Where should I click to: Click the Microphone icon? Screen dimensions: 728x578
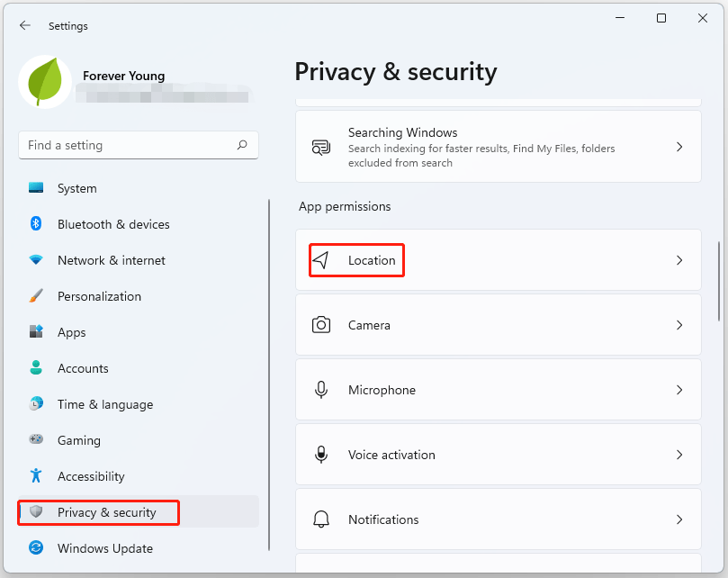point(321,390)
